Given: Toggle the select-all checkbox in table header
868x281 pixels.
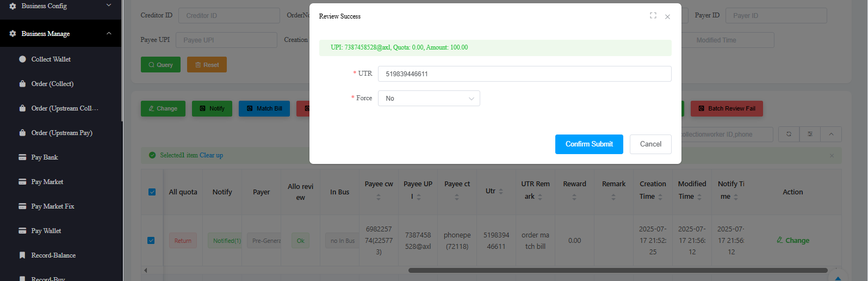Looking at the screenshot, I should [x=152, y=192].
